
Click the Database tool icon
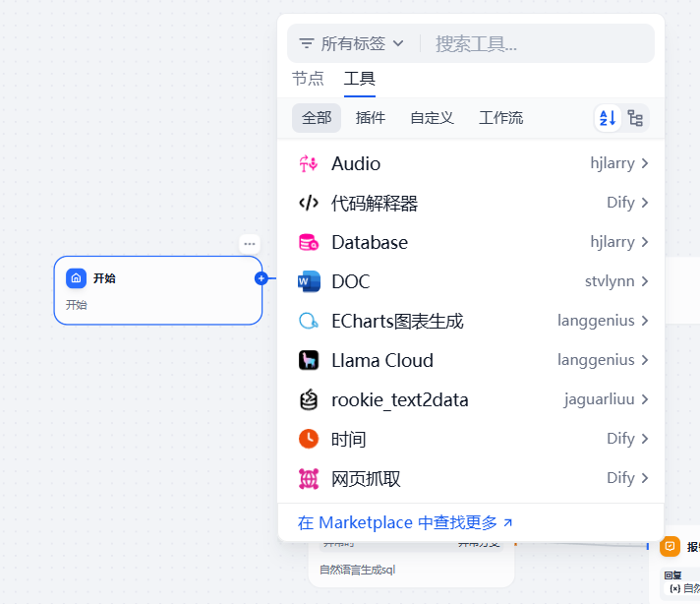309,242
